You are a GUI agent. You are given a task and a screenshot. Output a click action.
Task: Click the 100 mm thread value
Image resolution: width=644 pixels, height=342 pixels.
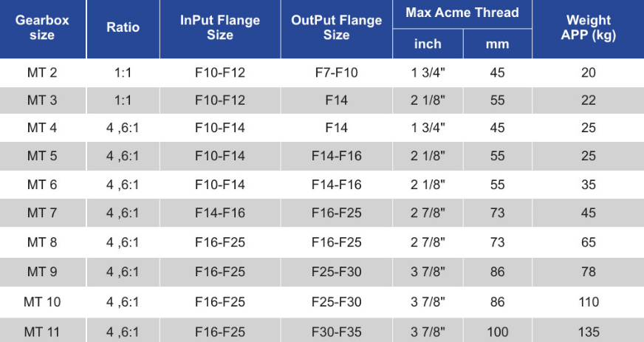(x=497, y=332)
